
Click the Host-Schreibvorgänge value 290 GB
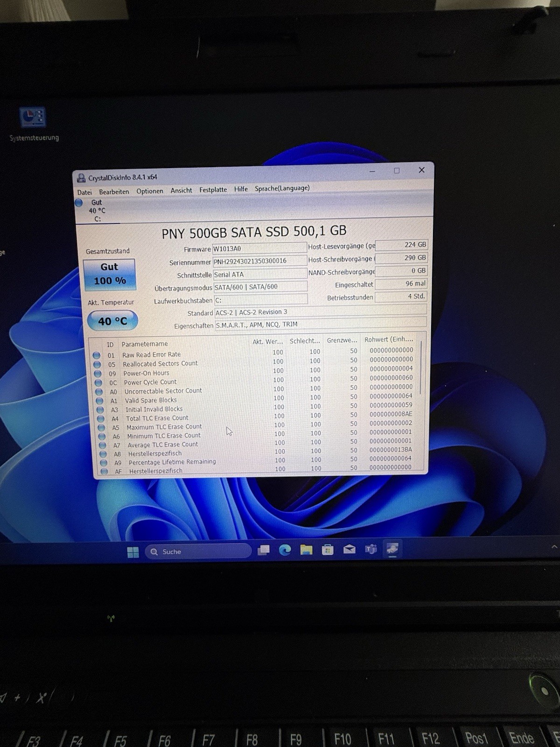(401, 258)
